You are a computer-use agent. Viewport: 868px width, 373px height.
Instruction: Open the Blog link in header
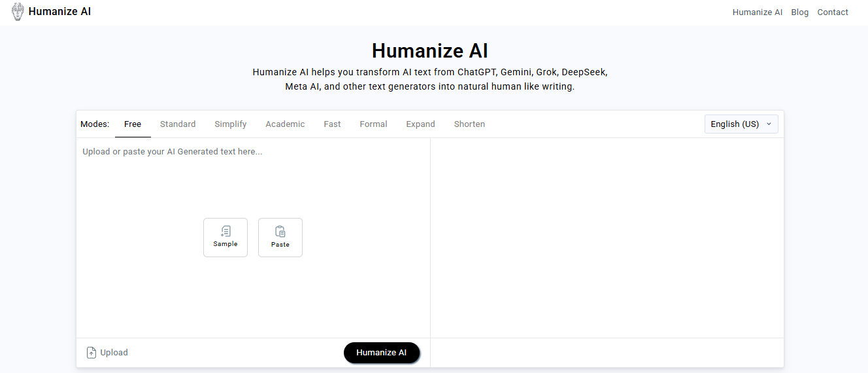pyautogui.click(x=799, y=12)
